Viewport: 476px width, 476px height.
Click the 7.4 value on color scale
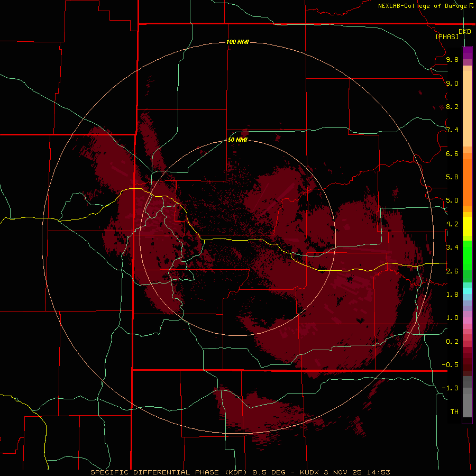coord(452,130)
